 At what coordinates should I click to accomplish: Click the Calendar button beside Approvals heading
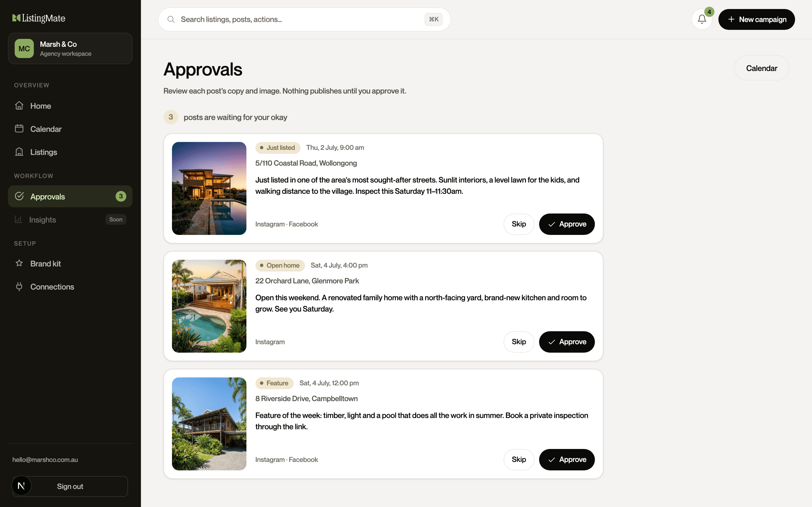click(x=762, y=68)
